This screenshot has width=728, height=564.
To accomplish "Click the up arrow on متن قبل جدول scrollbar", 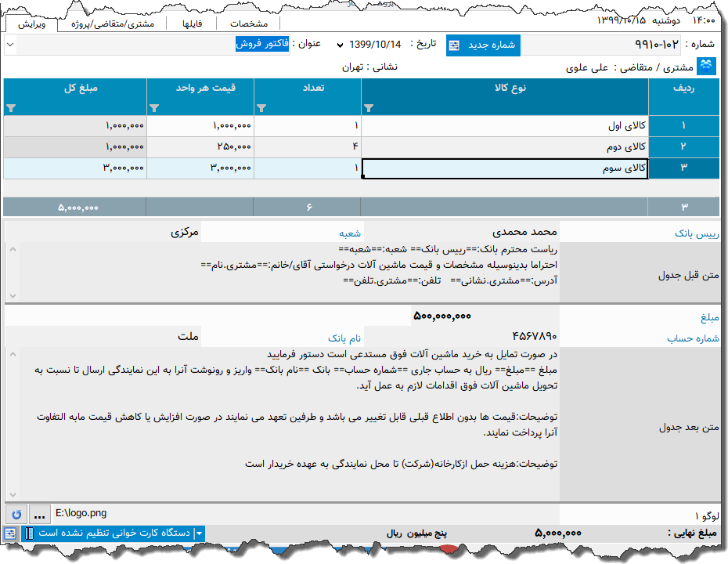I will 12,251.
